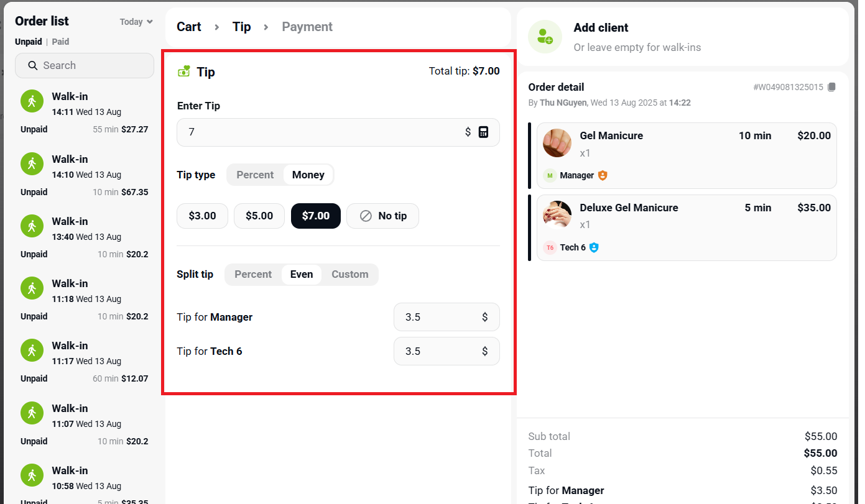Click the Manager orange badge icon

point(602,175)
